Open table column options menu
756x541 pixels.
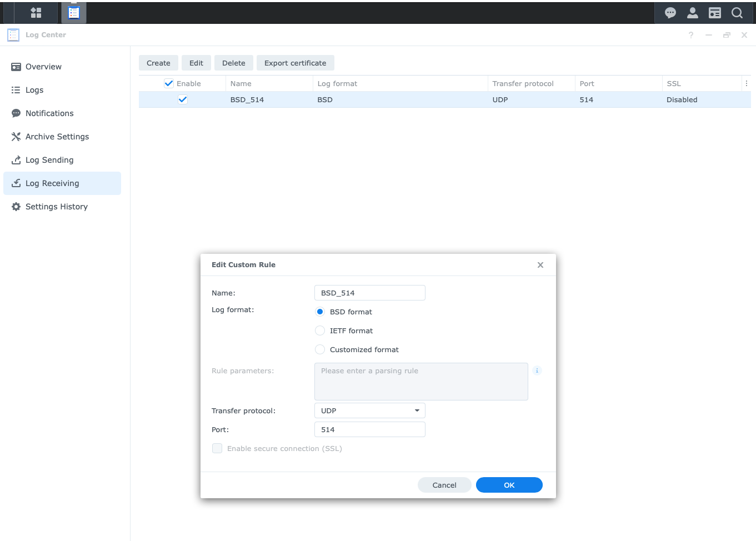click(747, 83)
